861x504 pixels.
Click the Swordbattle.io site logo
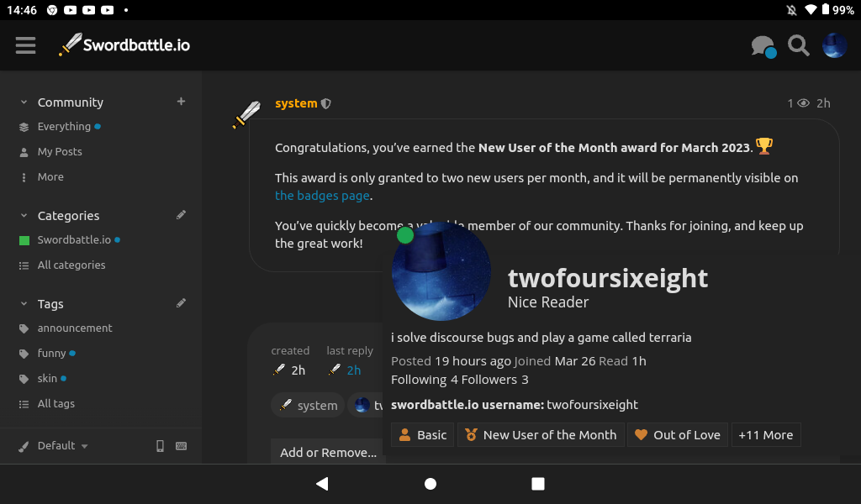tap(124, 45)
